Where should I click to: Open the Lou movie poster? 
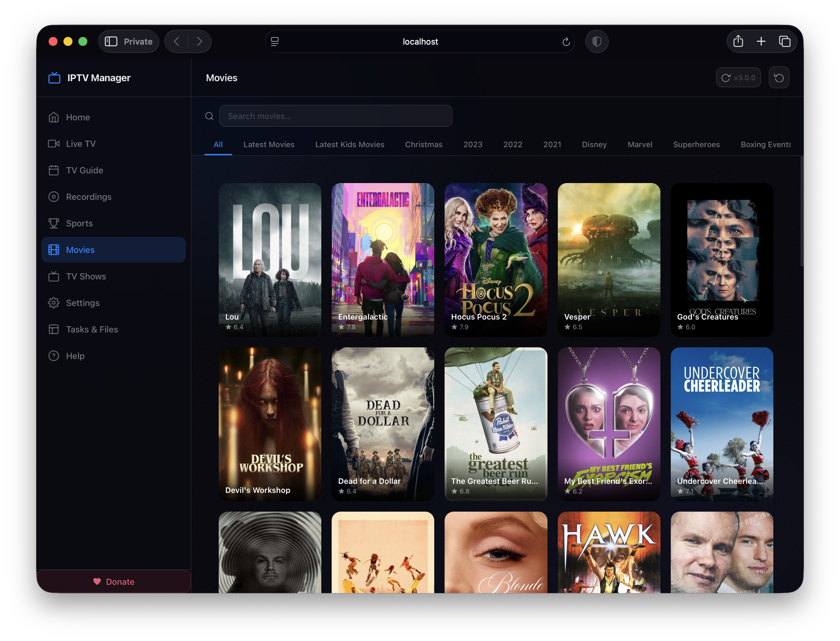click(270, 260)
